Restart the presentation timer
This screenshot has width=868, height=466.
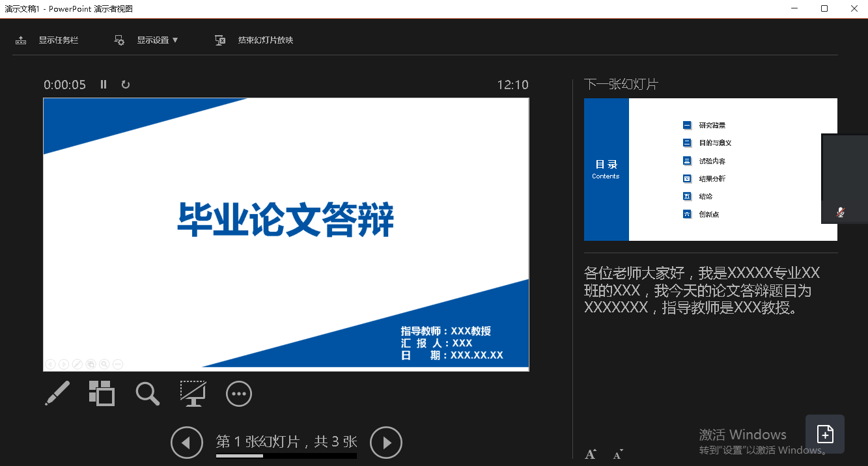coord(125,84)
